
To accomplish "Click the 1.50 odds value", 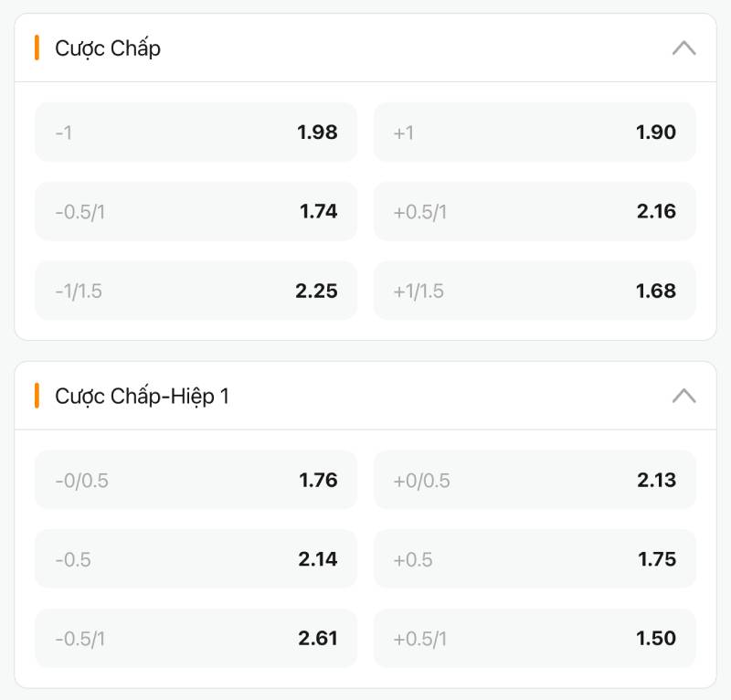I will click(656, 638).
